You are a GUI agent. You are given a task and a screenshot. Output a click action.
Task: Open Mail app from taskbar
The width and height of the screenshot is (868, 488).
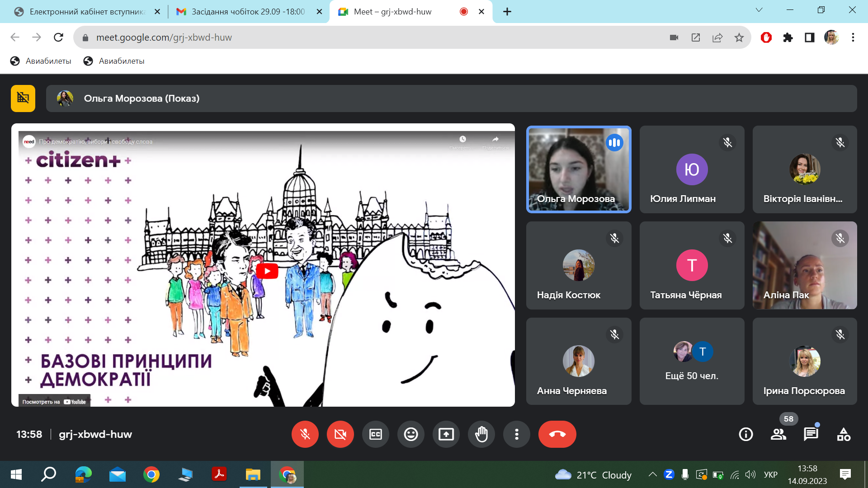tap(118, 474)
